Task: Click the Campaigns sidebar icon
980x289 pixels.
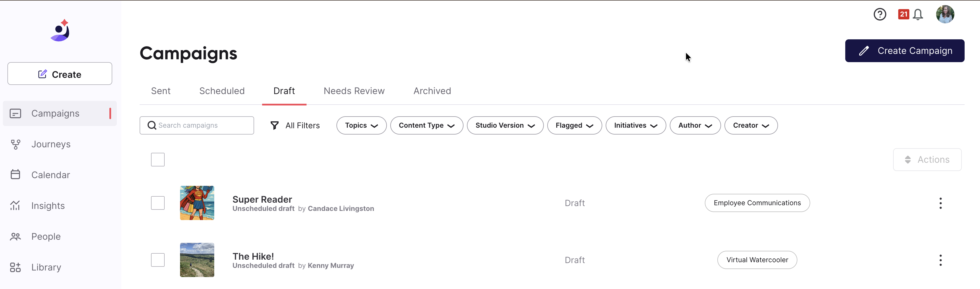Action: [x=15, y=113]
